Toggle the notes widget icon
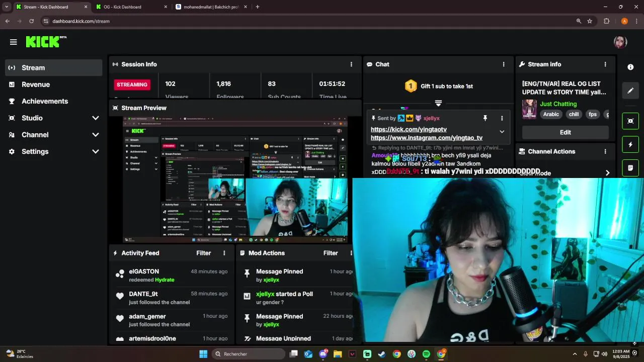644x362 pixels. (630, 168)
